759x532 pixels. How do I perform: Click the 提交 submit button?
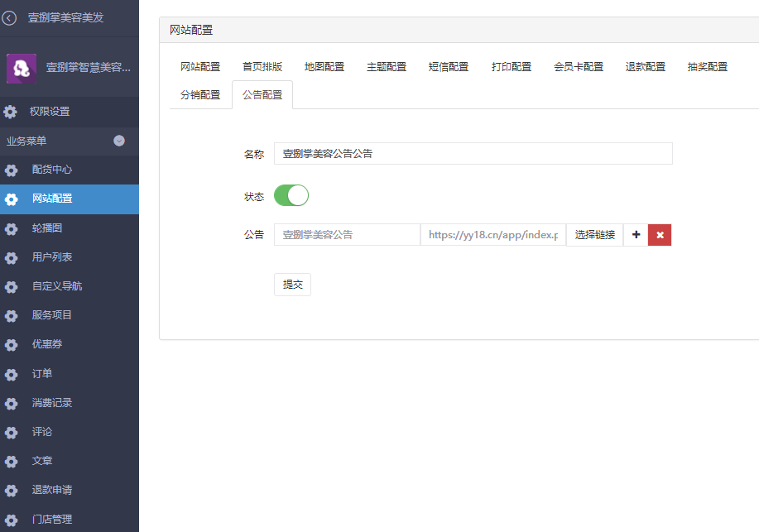[x=292, y=285]
